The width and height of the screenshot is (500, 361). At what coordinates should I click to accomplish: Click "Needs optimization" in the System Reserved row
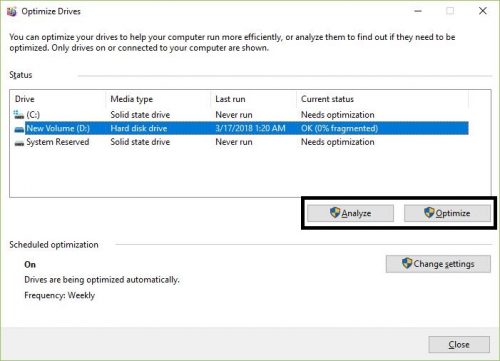tap(337, 142)
